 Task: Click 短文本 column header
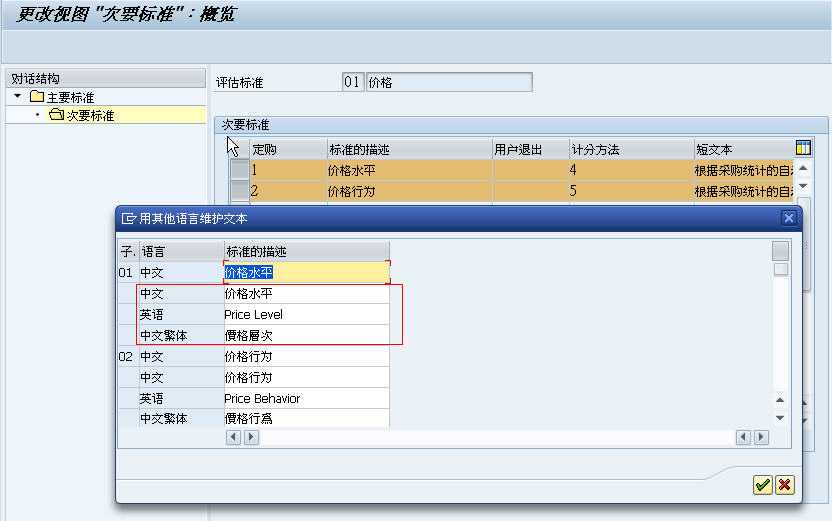point(744,150)
